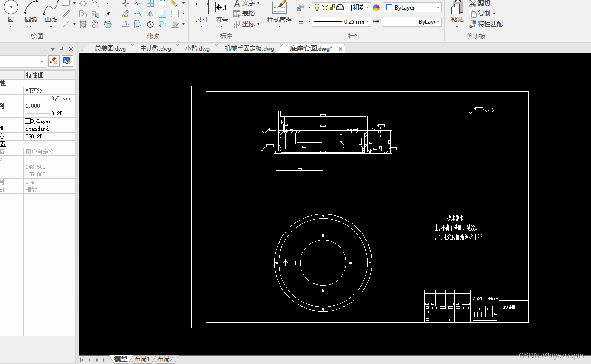
Task: Click the Match Properties (特性匹配) brush
Action: (x=486, y=24)
